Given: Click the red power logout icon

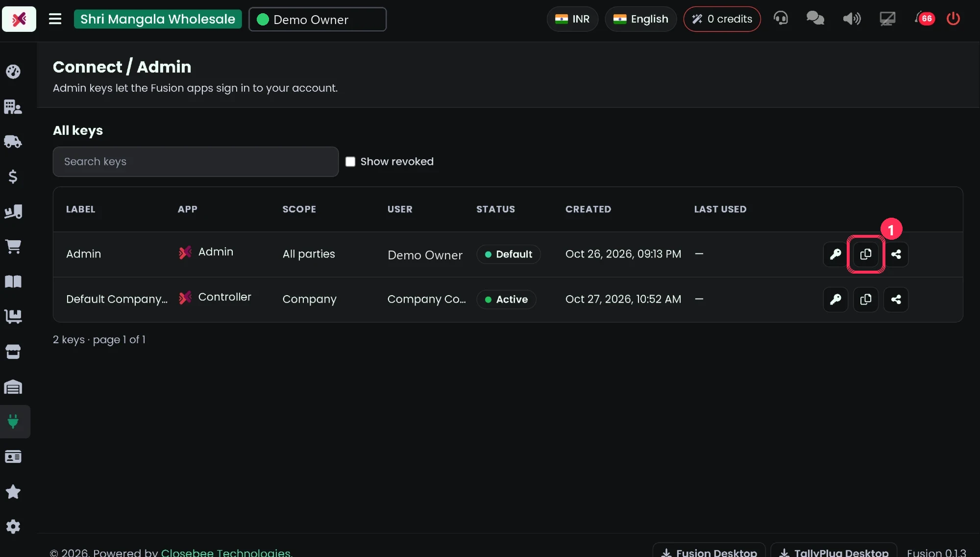Looking at the screenshot, I should point(953,19).
